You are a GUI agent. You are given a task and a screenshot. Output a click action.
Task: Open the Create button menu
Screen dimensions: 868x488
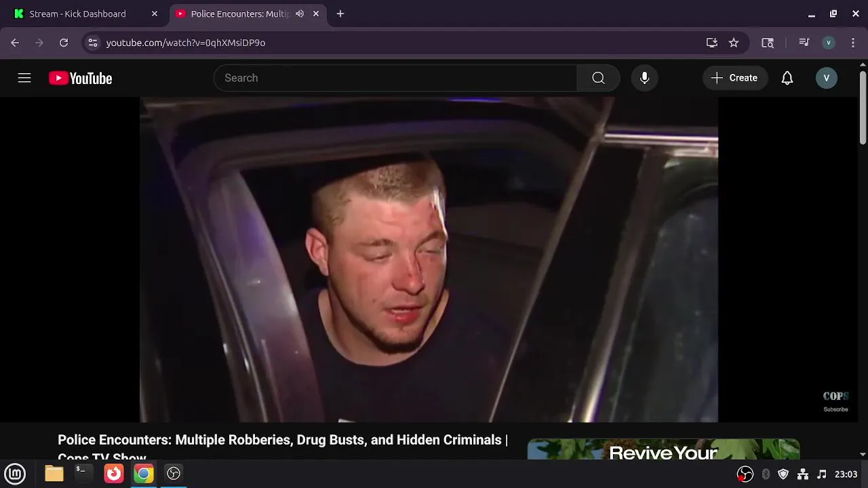[x=734, y=78]
